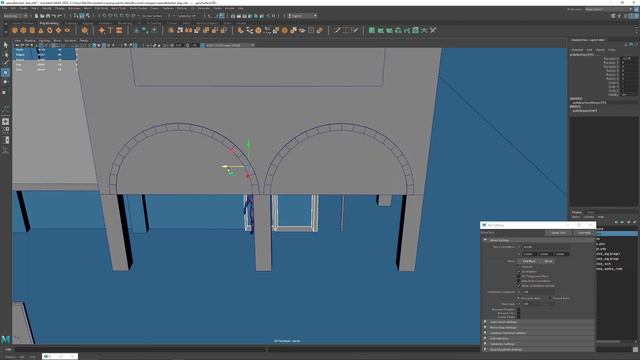Activate the Lasso select tool in the toolbox
This screenshot has height=360, width=640.
pyautogui.click(x=5, y=54)
